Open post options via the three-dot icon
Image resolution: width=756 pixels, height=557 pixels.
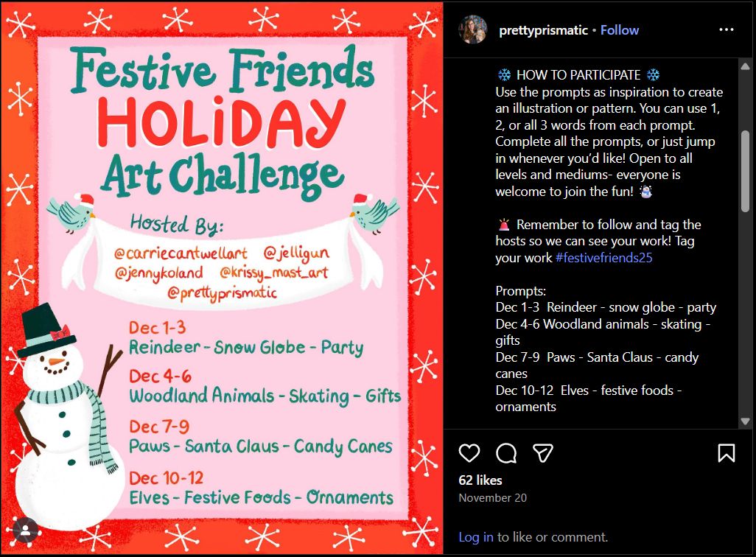(727, 29)
